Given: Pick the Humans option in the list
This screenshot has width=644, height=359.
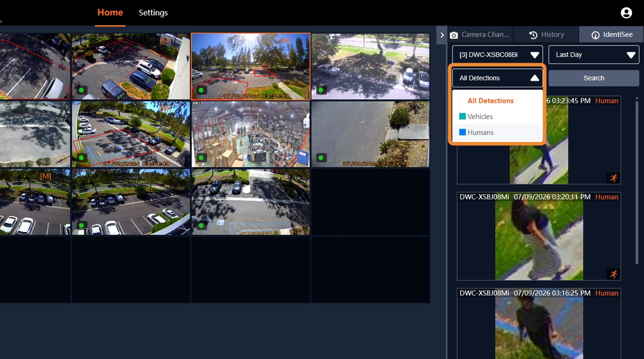Looking at the screenshot, I should click(497, 132).
